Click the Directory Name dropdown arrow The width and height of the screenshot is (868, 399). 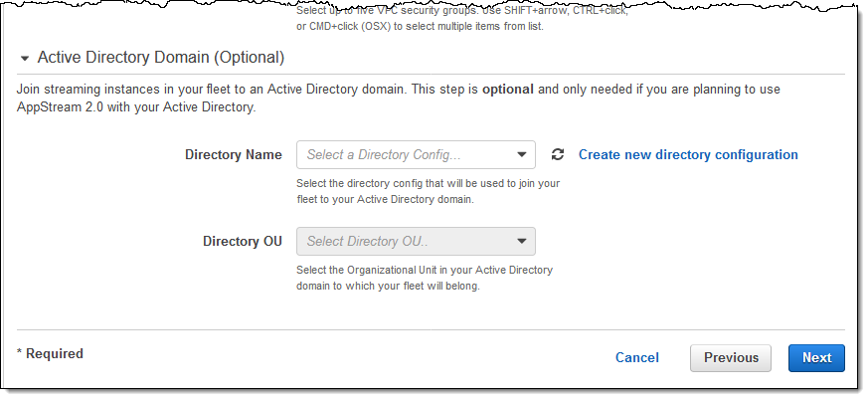point(522,155)
